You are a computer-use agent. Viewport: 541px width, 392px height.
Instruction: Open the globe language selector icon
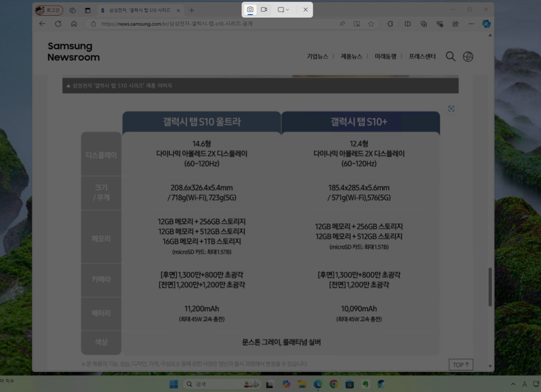click(x=468, y=56)
